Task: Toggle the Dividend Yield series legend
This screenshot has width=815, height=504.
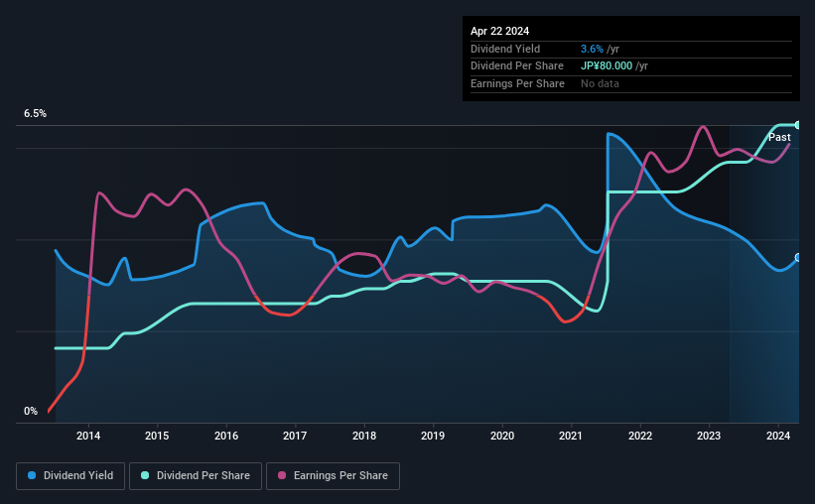Action: [70, 476]
